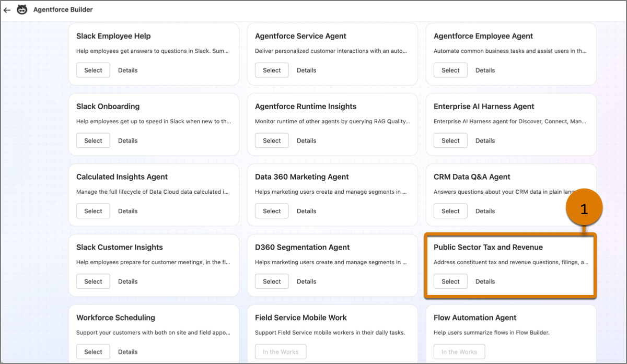Select the Workforce Scheduling agent
This screenshot has width=627, height=364.
93,352
